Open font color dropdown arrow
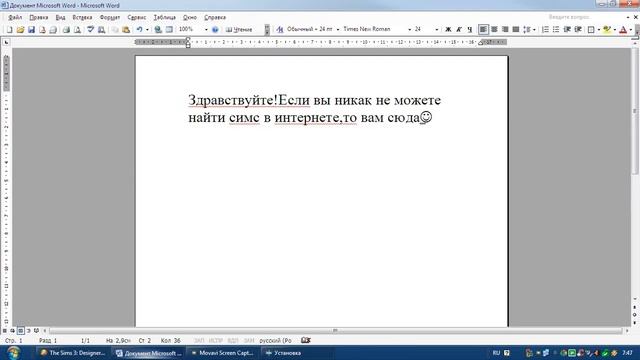This screenshot has width=640, height=360. pos(631,29)
